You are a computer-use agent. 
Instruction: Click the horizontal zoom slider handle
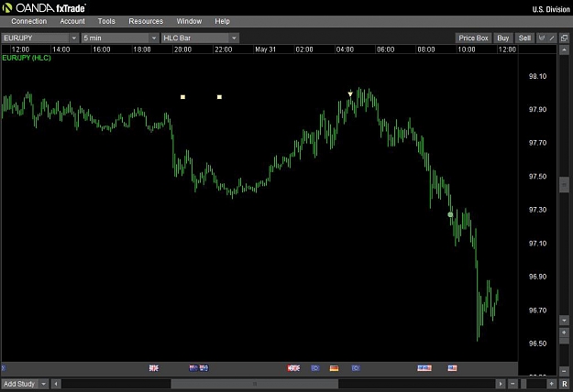(x=523, y=384)
